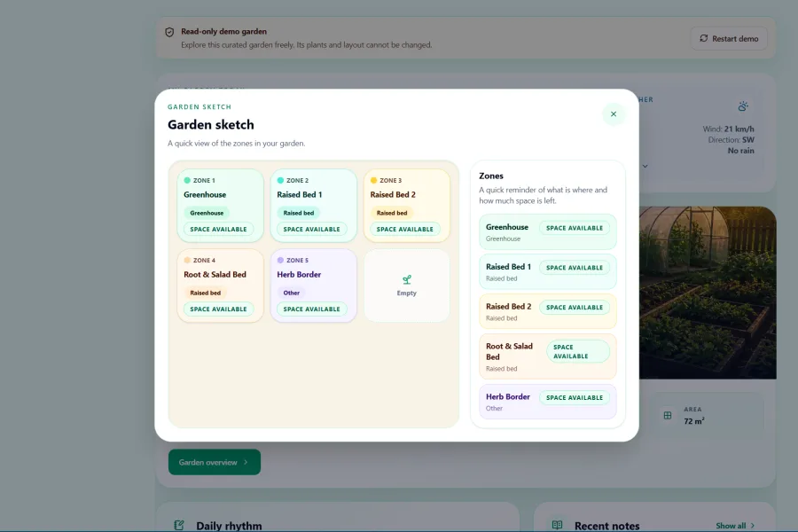Click Space Available badge in Zone 3 card
The width and height of the screenshot is (798, 532).
pyautogui.click(x=405, y=229)
